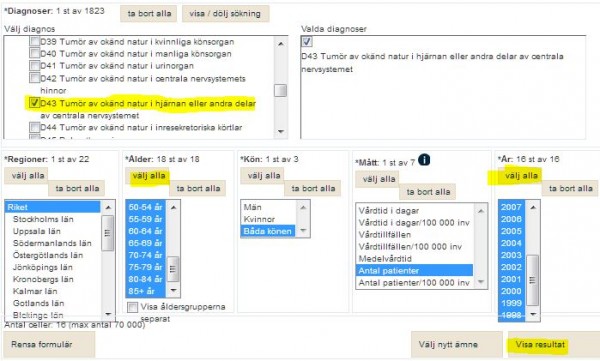Click the Välj nytt ämne button
600x361 pixels.
457,345
